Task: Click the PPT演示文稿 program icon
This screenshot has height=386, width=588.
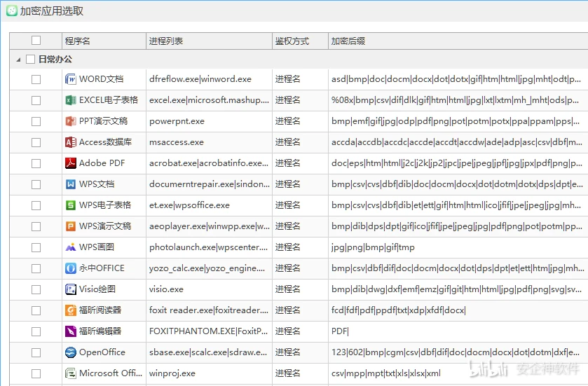Action: coord(71,121)
